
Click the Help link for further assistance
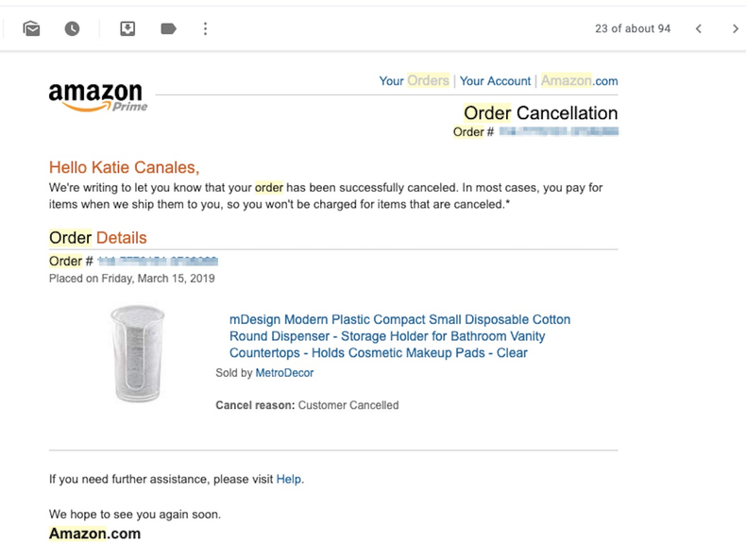pos(289,479)
